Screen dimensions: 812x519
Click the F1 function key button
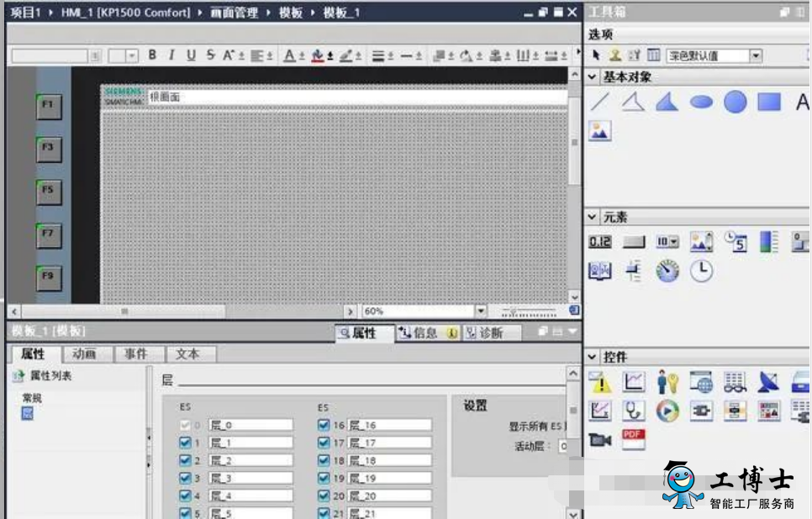click(49, 106)
